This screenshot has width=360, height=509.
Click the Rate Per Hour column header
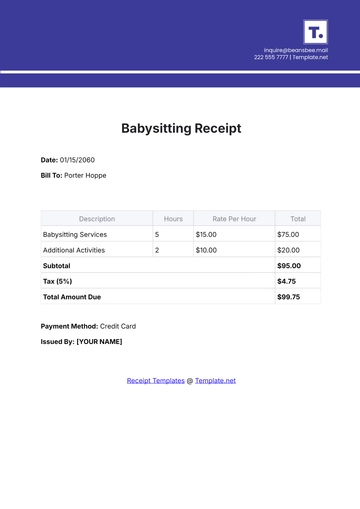pyautogui.click(x=234, y=219)
